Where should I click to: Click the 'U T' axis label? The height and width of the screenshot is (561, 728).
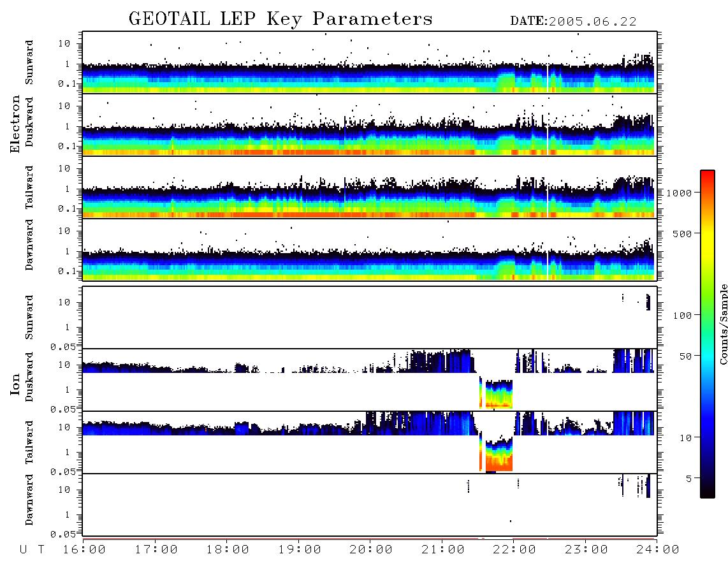tap(33, 550)
